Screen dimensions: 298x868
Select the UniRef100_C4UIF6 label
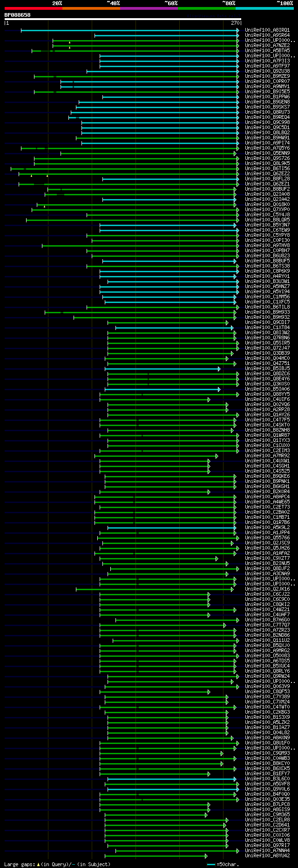[x=267, y=400]
